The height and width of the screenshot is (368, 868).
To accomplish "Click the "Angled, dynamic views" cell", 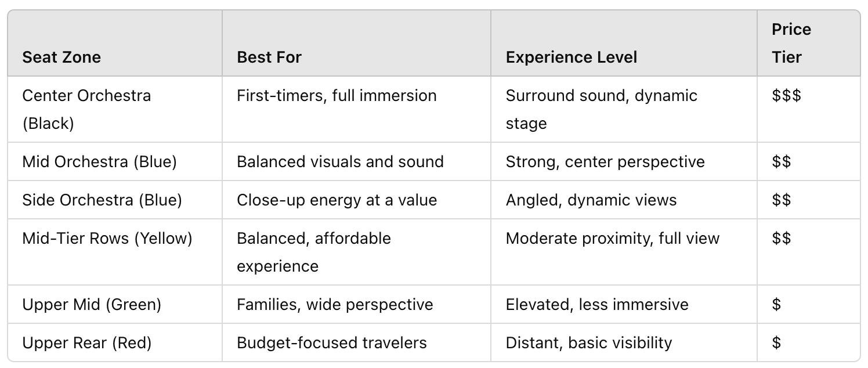I will point(591,200).
